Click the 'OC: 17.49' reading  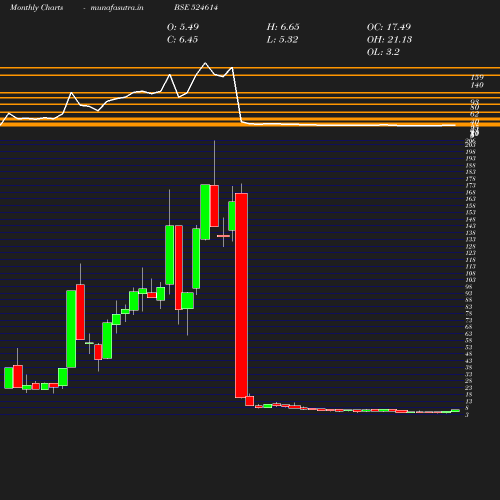[389, 27]
